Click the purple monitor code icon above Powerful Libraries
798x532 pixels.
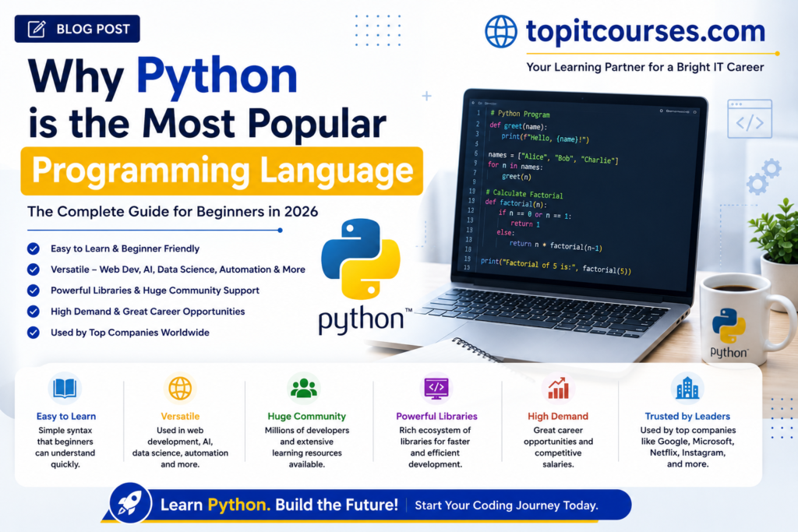pyautogui.click(x=436, y=388)
